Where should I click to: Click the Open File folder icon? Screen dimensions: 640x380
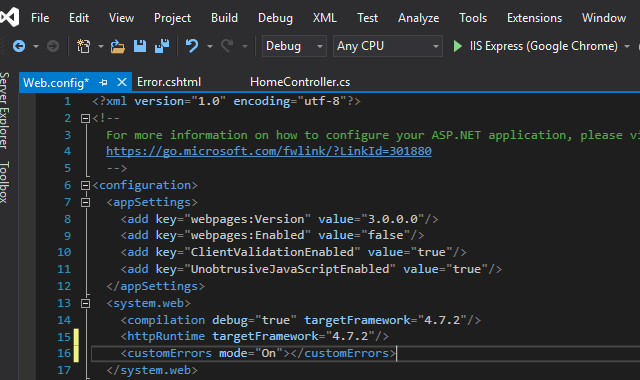(x=118, y=46)
